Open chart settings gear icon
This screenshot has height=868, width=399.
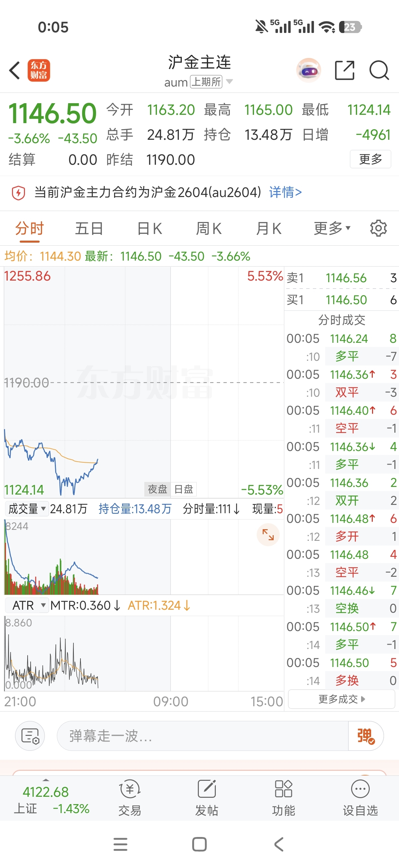click(x=378, y=228)
